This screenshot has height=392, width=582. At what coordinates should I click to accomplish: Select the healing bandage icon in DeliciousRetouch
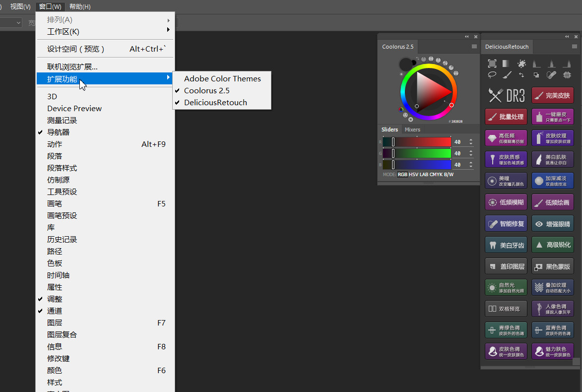552,75
